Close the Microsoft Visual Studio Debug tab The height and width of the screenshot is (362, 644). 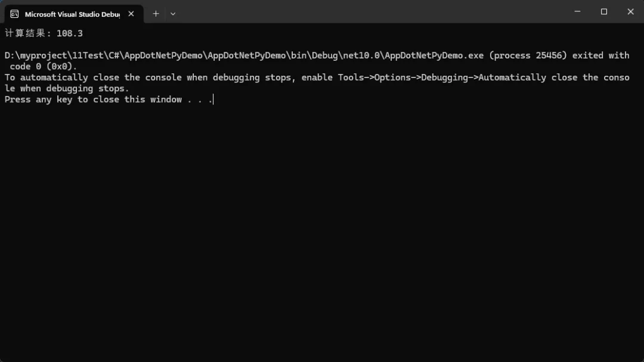[131, 14]
